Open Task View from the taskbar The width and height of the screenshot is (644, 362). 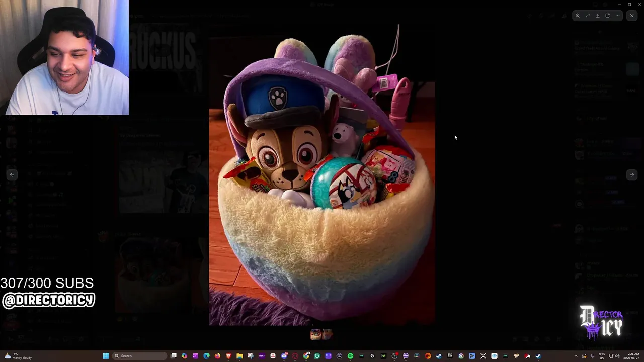coord(173,356)
